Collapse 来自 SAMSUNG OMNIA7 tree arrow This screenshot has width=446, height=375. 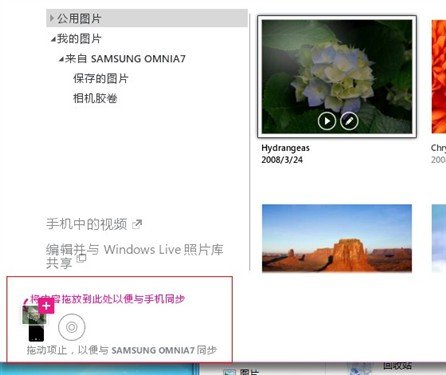point(61,59)
